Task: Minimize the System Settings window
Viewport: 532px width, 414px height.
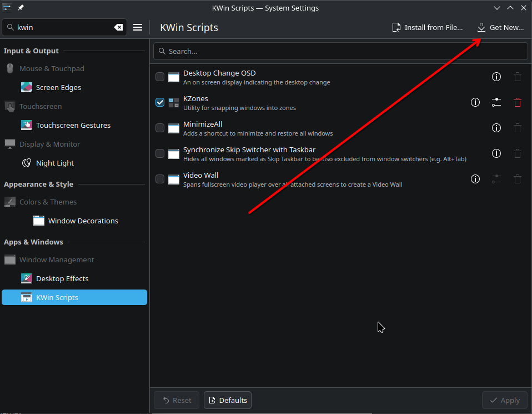Action: (496, 7)
